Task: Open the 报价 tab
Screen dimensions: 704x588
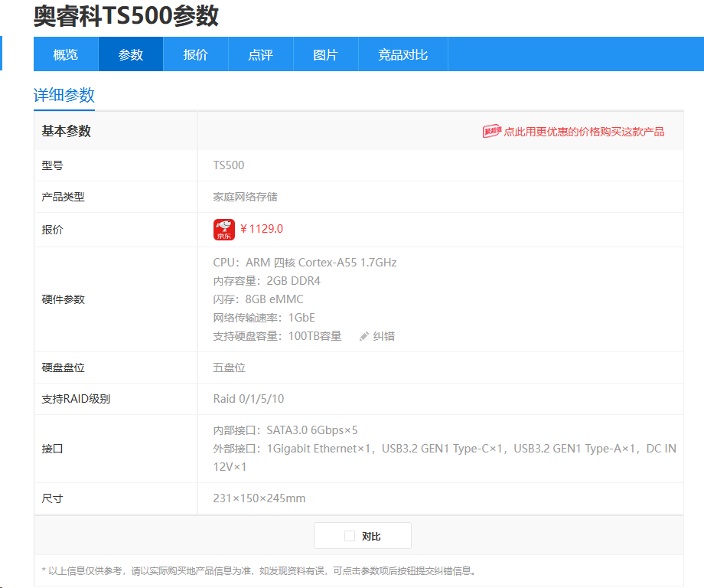Action: [x=196, y=54]
